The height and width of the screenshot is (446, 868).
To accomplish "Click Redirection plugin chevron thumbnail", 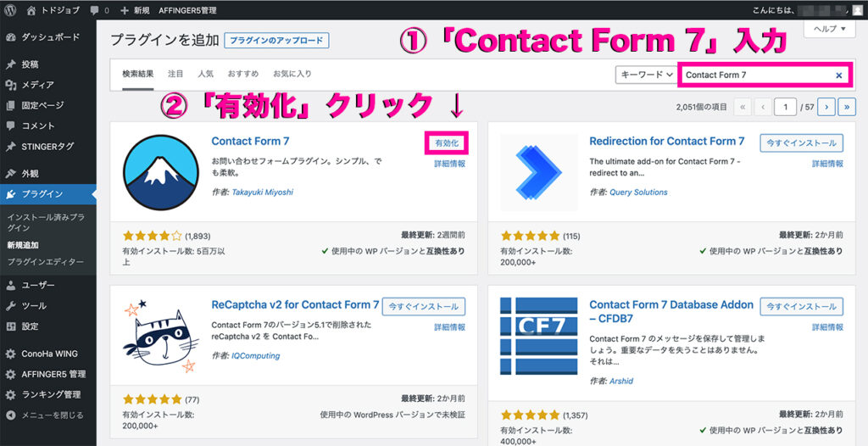I will (539, 172).
